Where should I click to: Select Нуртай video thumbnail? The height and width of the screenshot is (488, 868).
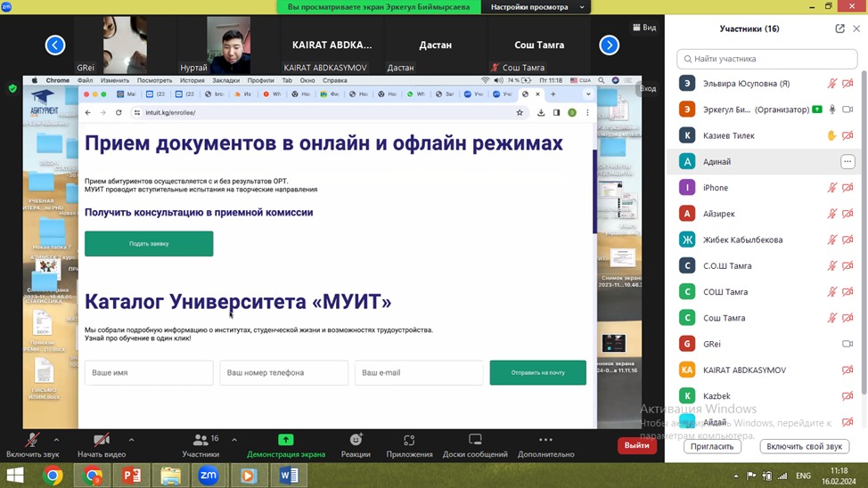(228, 45)
